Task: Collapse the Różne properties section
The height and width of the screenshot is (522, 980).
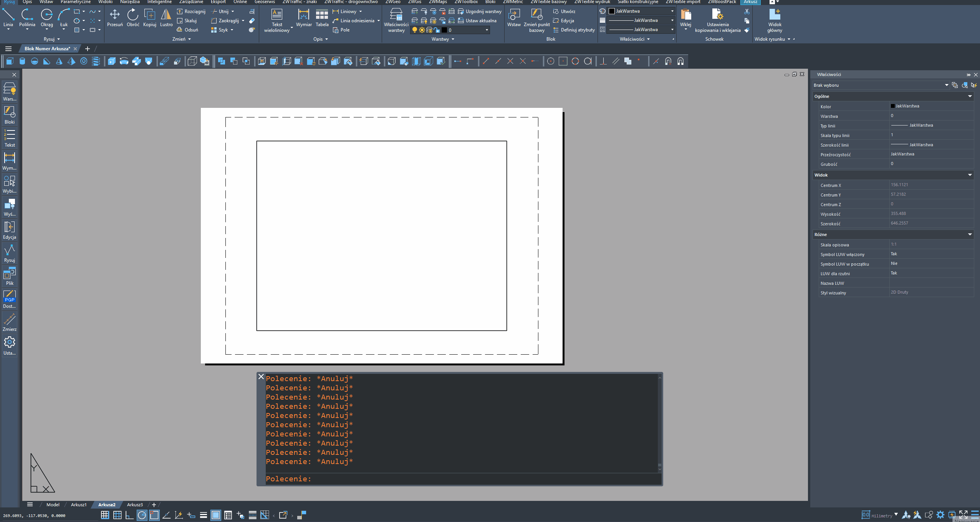Action: coord(970,235)
